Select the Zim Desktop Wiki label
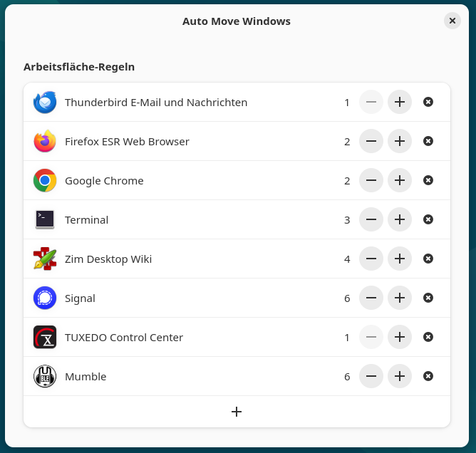Screen dimensions: 476x453 (108, 259)
